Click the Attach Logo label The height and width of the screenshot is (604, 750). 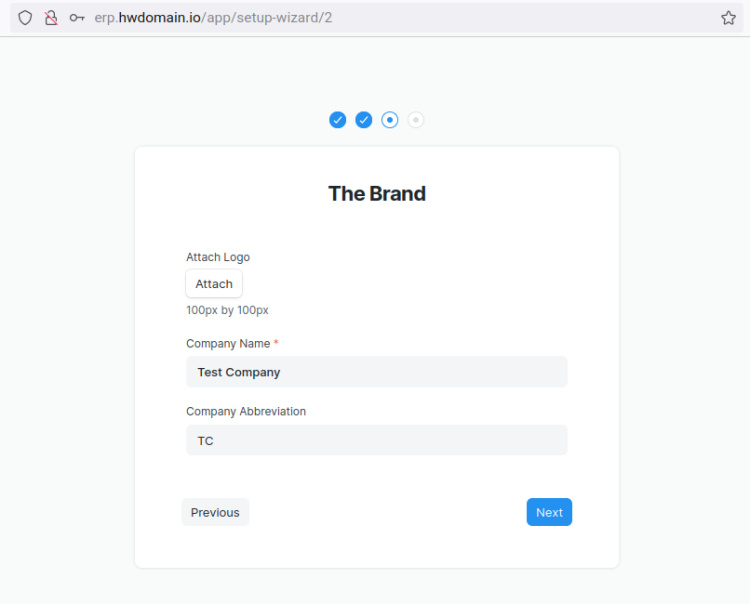(218, 257)
